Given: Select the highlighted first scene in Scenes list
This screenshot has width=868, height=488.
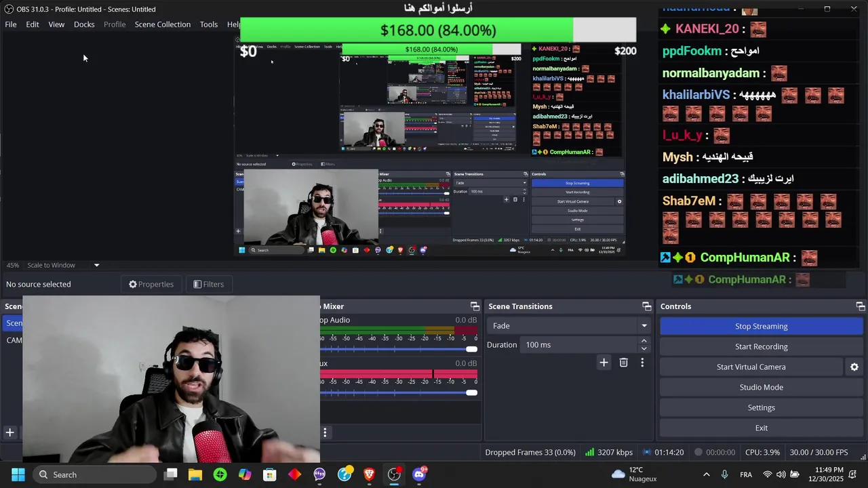Looking at the screenshot, I should (13, 323).
